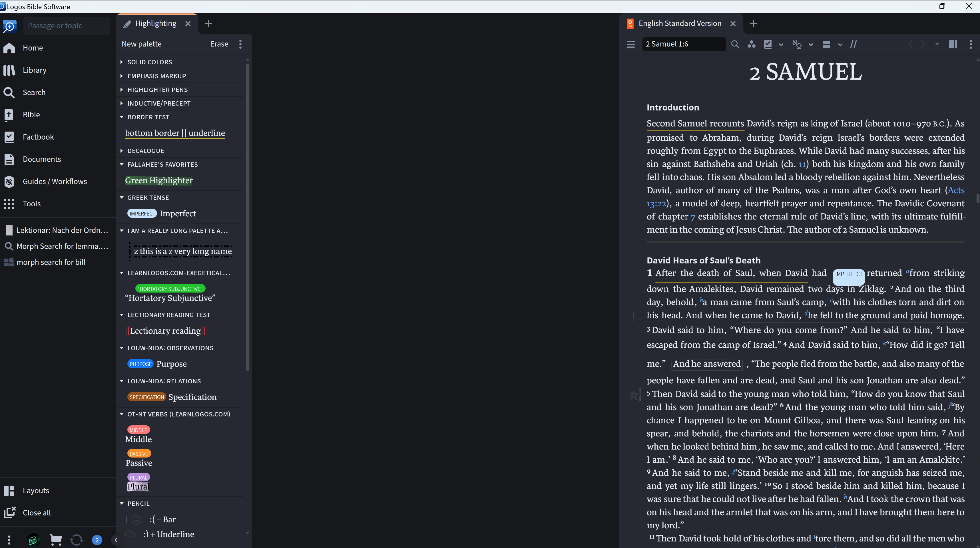Open the ESV panel kebab menu
The image size is (980, 548).
[x=971, y=44]
